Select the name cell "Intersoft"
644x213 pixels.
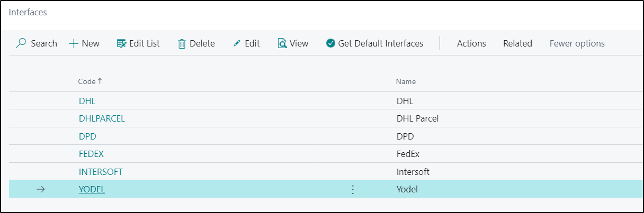[413, 172]
